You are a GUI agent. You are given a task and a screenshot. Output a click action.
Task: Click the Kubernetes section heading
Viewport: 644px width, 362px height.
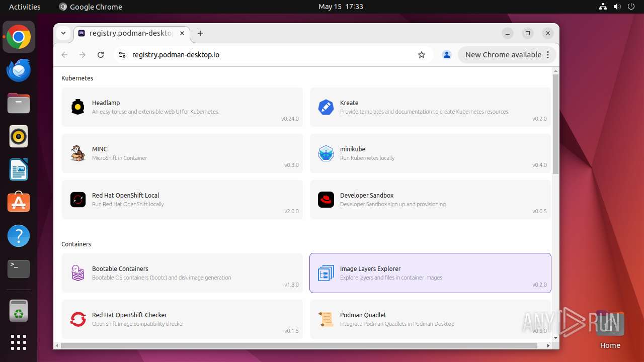(x=77, y=78)
